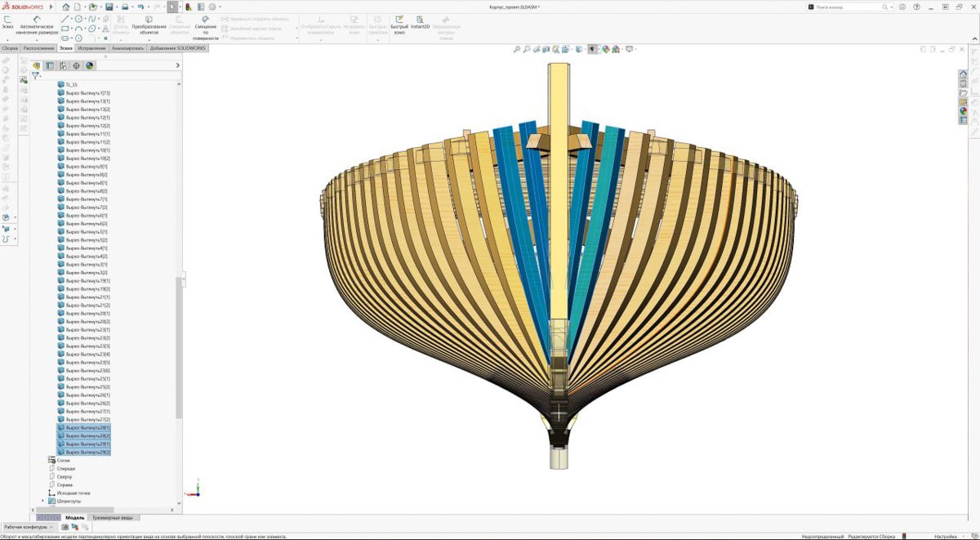
Task: Click the Zoom to Fit magnifier icon
Action: (x=517, y=50)
